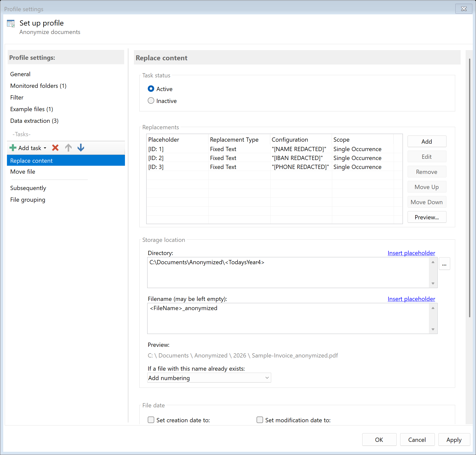Image resolution: width=476 pixels, height=455 pixels.
Task: Open the Data extraction settings section
Action: (x=34, y=121)
